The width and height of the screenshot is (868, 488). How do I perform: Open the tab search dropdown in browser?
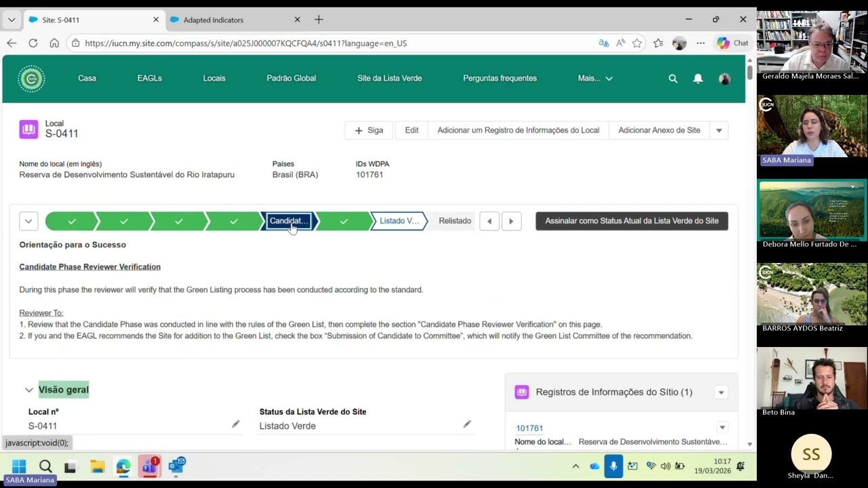(x=12, y=20)
